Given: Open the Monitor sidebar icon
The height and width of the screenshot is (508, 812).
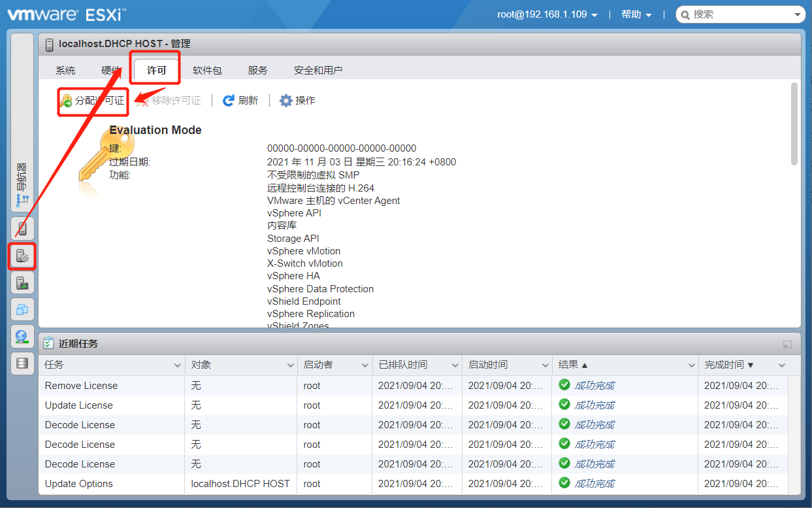Looking at the screenshot, I should [x=22, y=283].
